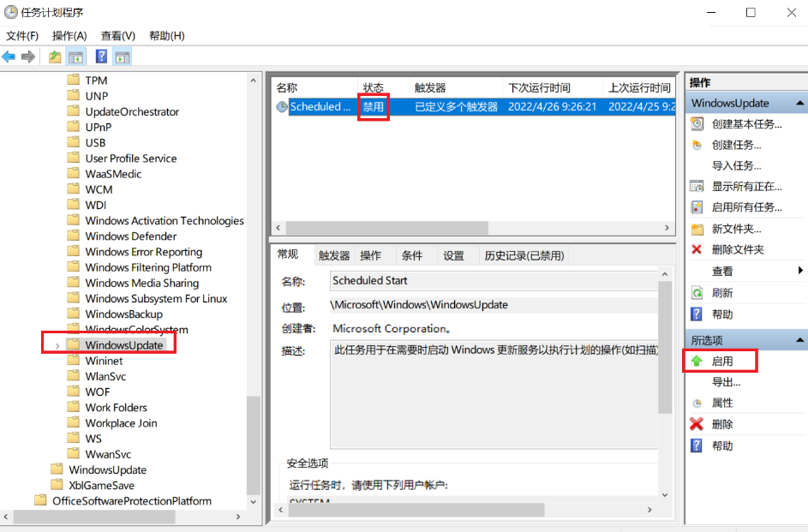Image resolution: width=808 pixels, height=532 pixels.
Task: Click the green arrow 启用 icon
Action: [697, 362]
